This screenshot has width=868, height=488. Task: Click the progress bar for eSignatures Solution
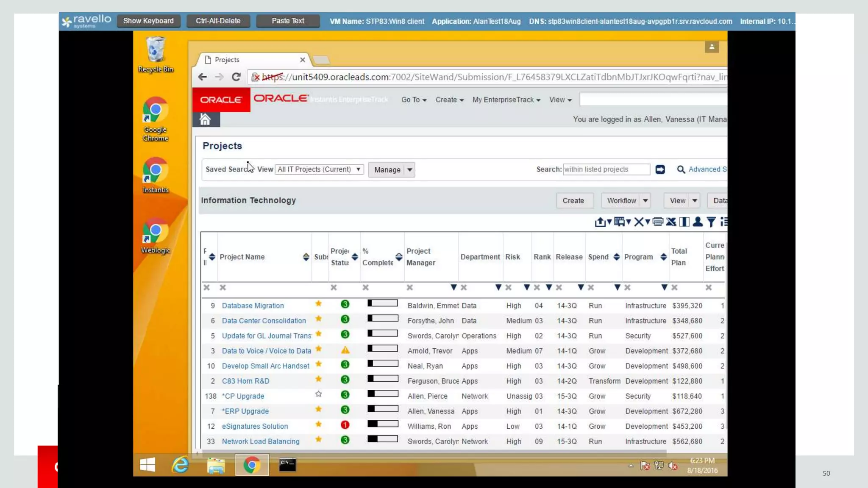[383, 424]
